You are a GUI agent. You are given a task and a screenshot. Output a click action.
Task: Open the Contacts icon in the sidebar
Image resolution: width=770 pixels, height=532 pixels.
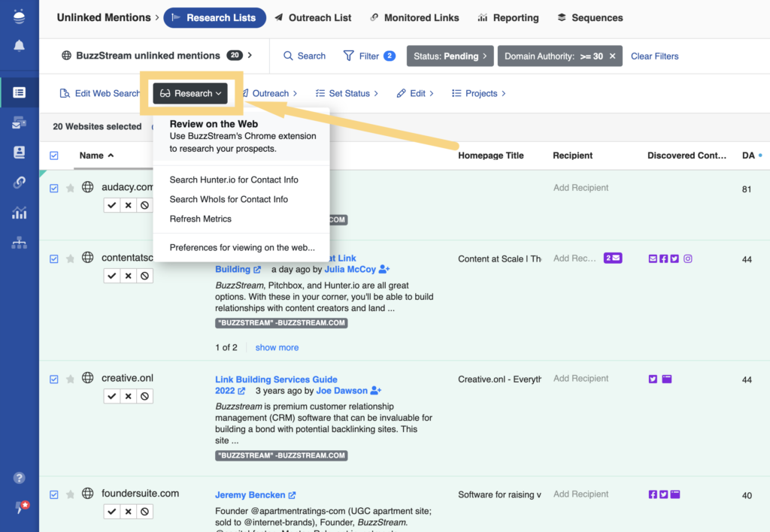click(19, 152)
